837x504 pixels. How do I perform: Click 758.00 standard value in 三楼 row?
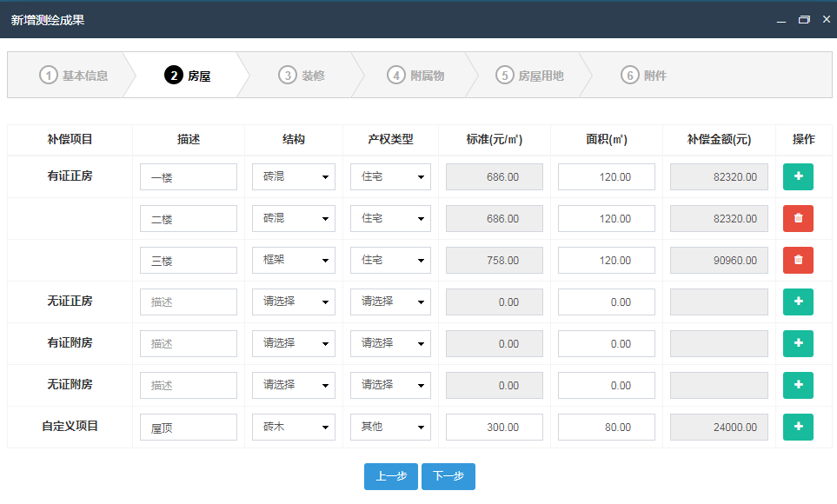tap(495, 260)
